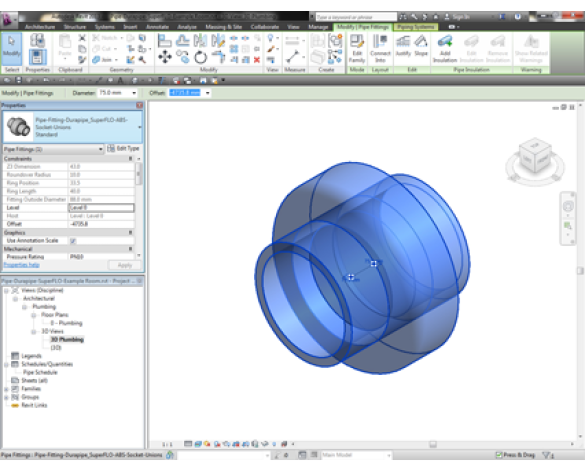Click the keyword search box in title bar
Viewport: 585px width, 471px height.
coord(356,17)
